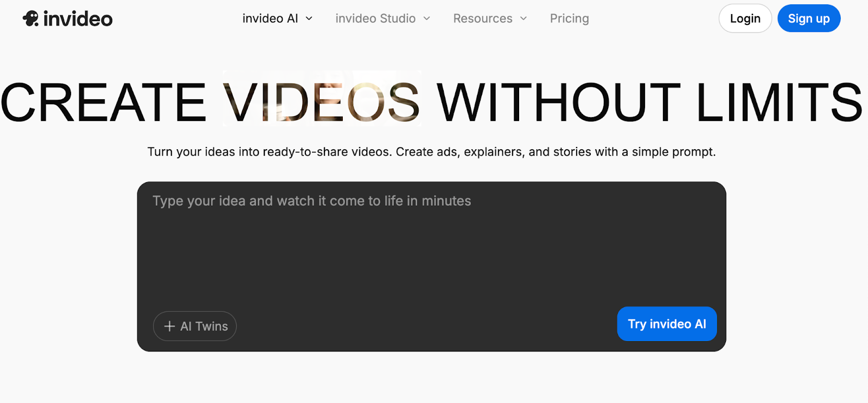Expand the Resources chevron arrow

click(524, 18)
